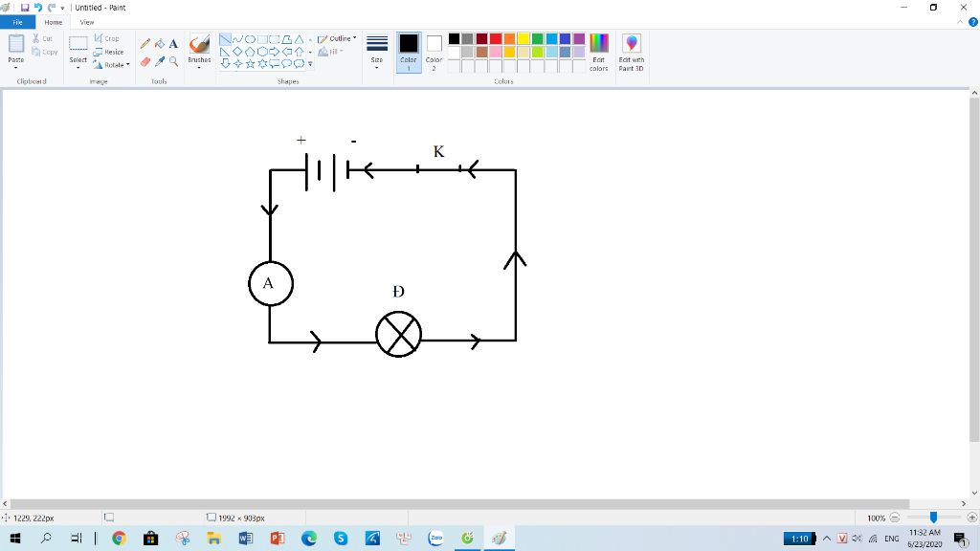The height and width of the screenshot is (551, 980).
Task: Pick the Rectangle shape
Action: (262, 39)
